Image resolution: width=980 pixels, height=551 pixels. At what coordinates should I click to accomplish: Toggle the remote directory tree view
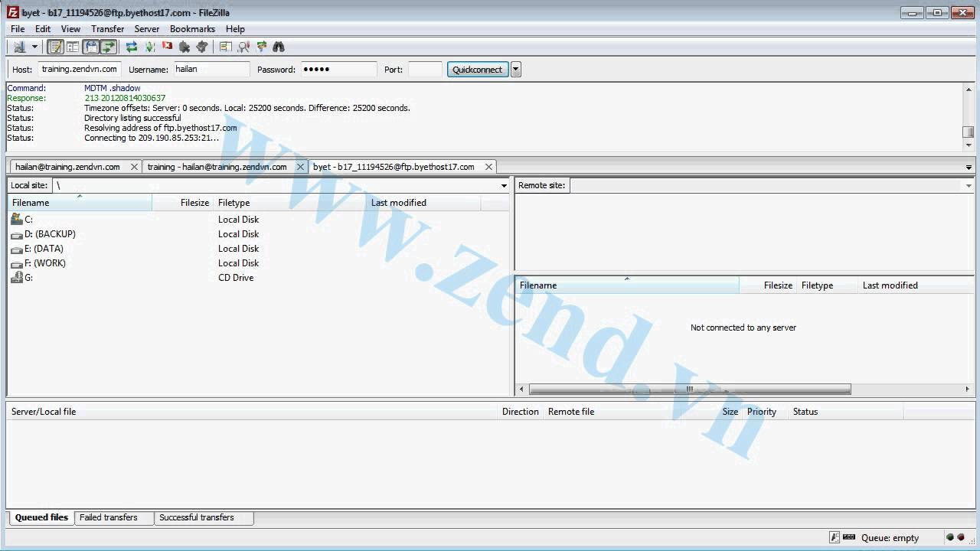point(91,47)
